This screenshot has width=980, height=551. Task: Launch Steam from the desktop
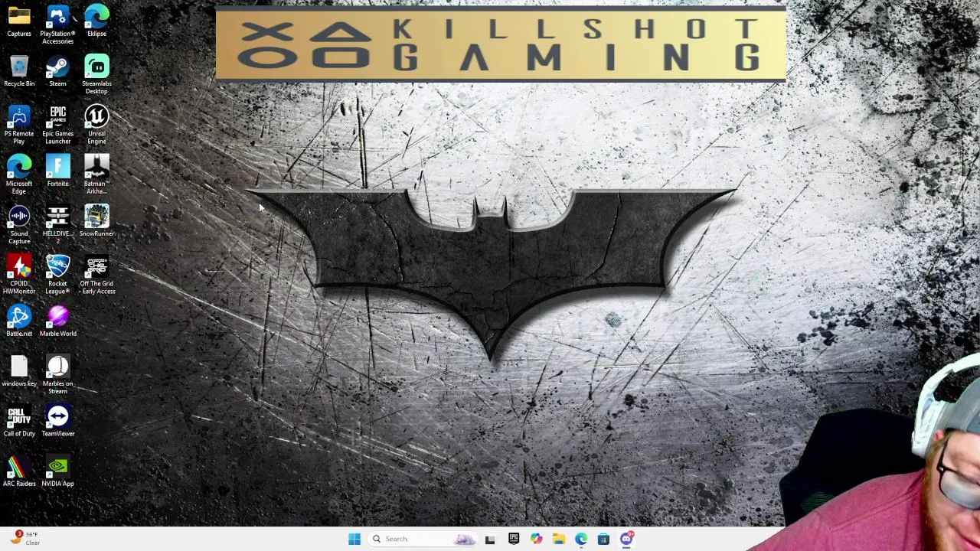coord(57,70)
